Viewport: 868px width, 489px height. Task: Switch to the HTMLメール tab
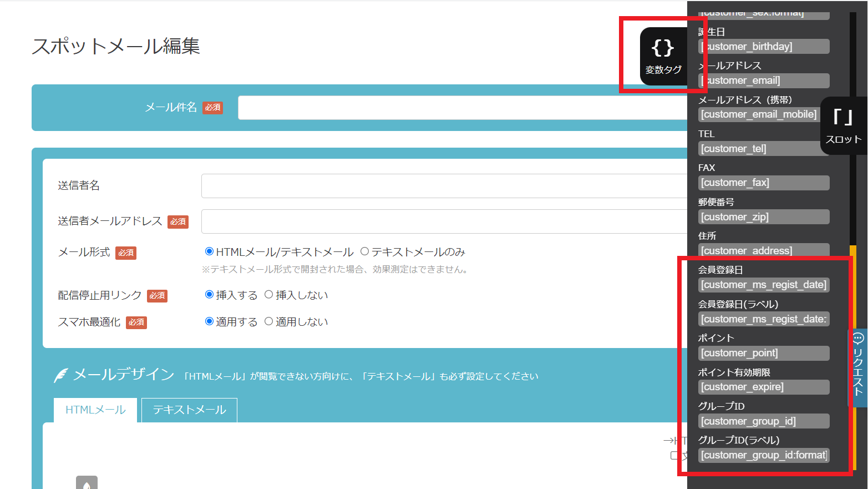point(95,410)
